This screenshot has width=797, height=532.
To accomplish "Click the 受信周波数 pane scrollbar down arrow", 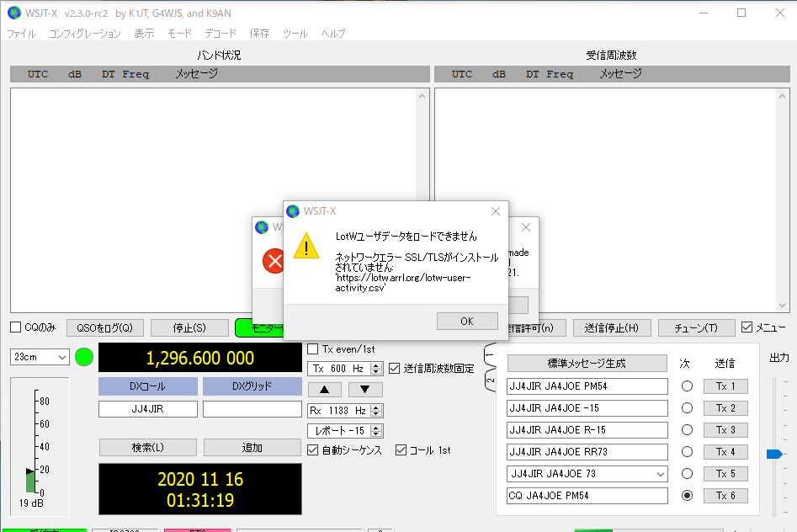I will click(x=782, y=306).
